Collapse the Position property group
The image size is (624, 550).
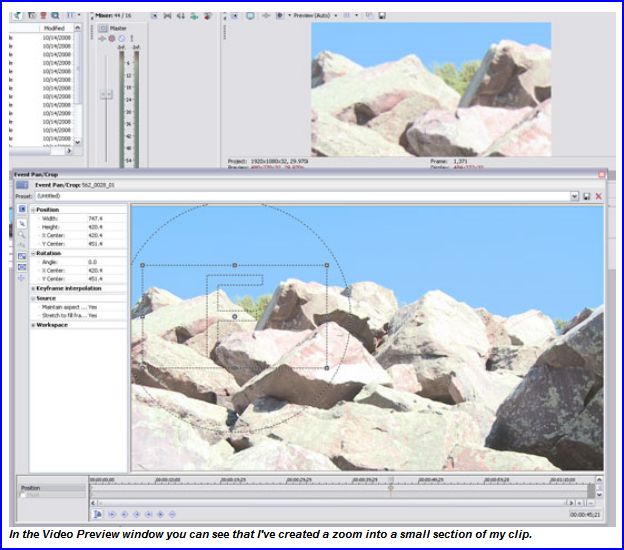pos(33,210)
